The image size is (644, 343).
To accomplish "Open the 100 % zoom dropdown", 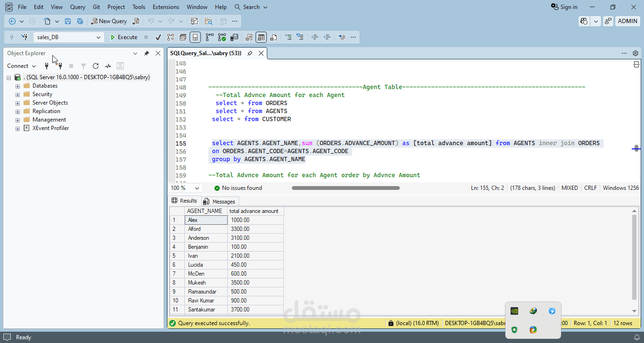I will tap(197, 188).
